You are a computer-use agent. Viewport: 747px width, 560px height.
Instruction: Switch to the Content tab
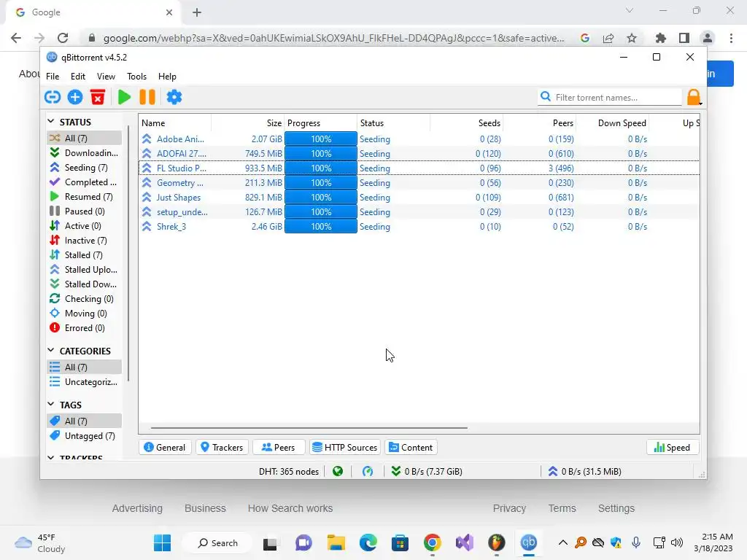click(411, 447)
